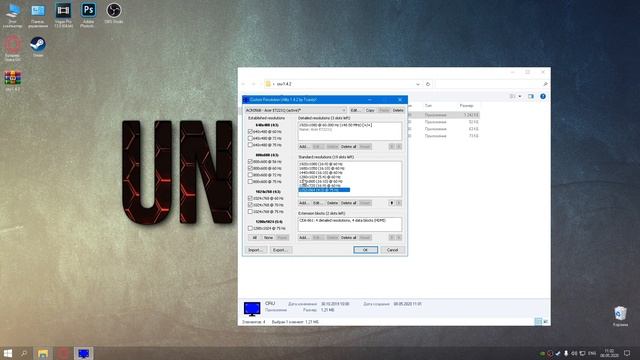Click the Explorer refresh icon
The width and height of the screenshot is (640, 360).
[x=428, y=84]
